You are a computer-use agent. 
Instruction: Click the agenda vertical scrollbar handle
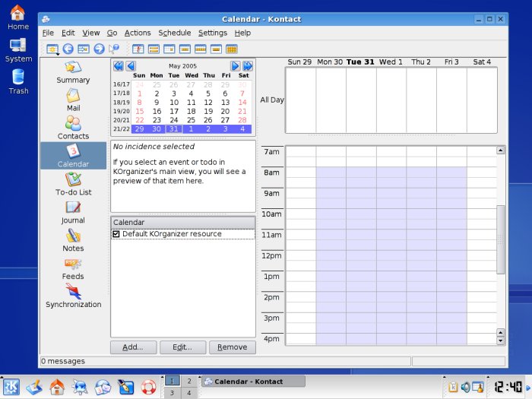click(x=500, y=239)
